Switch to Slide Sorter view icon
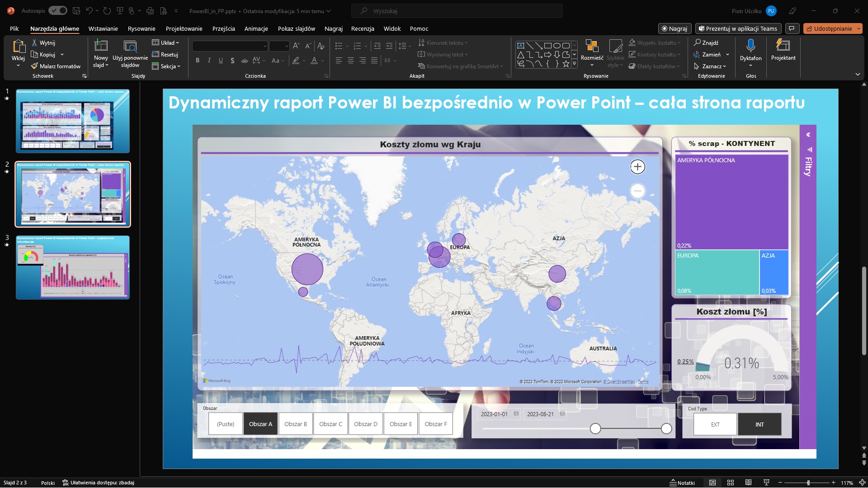Image resolution: width=868 pixels, height=488 pixels. [x=730, y=483]
